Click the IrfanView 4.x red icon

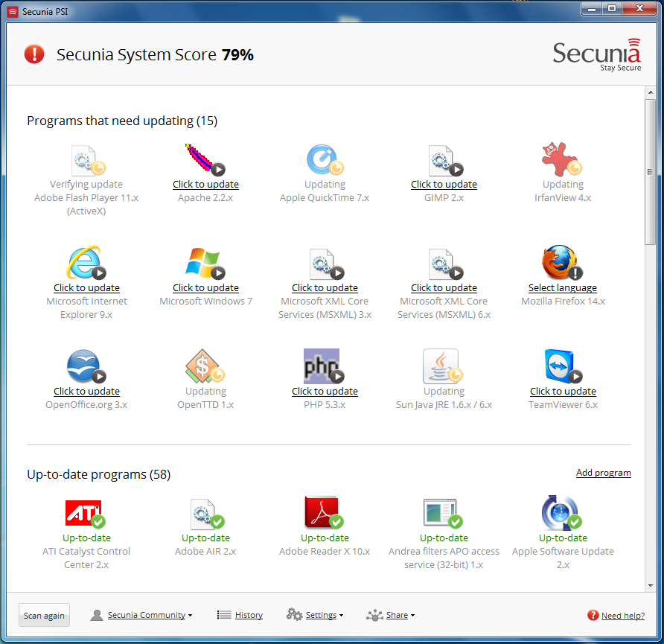click(x=561, y=159)
